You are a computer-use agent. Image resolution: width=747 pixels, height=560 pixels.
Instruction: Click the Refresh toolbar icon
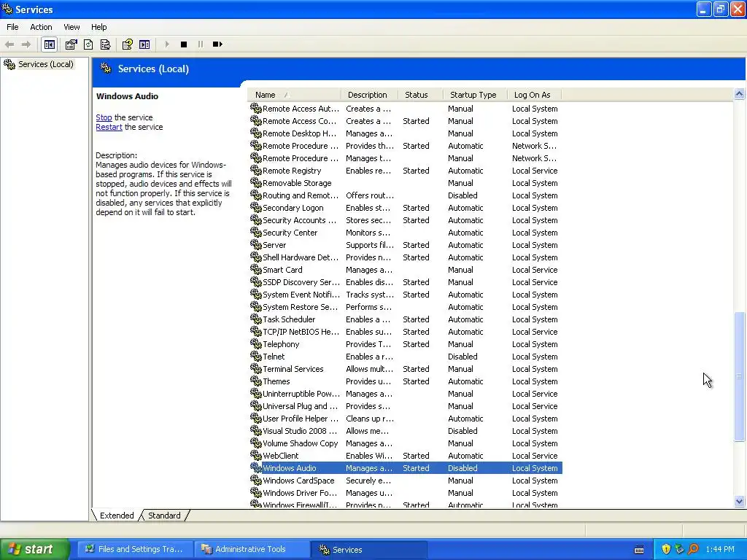(x=88, y=44)
